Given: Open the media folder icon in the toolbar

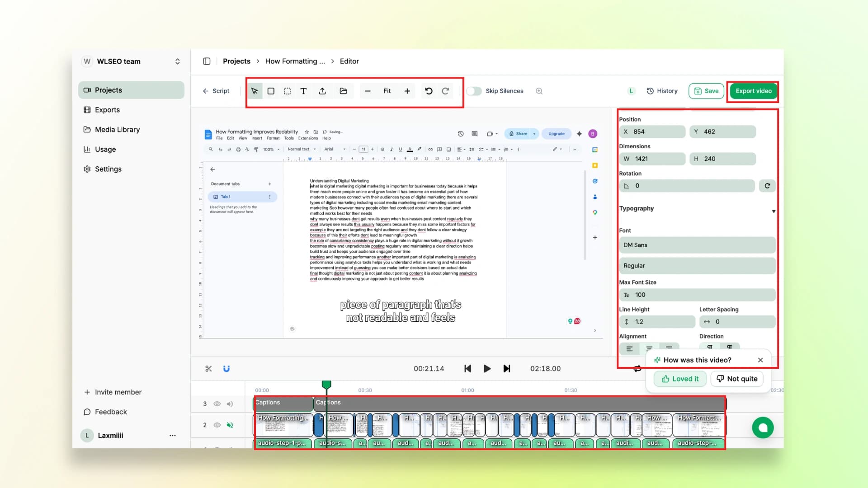Looking at the screenshot, I should pos(344,91).
